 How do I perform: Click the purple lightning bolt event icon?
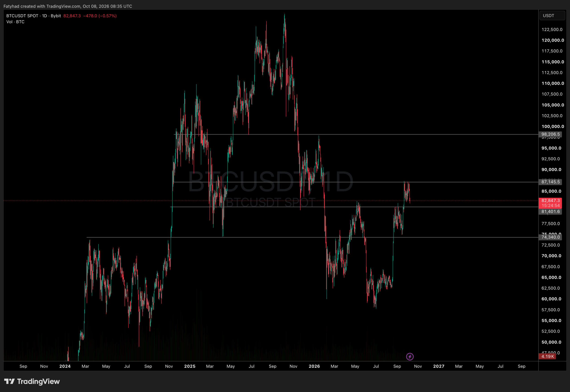(x=410, y=356)
